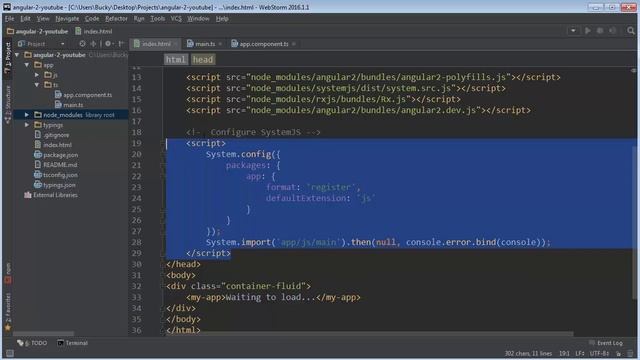The image size is (640, 360).
Task: Open the Event Log
Action: (606, 343)
